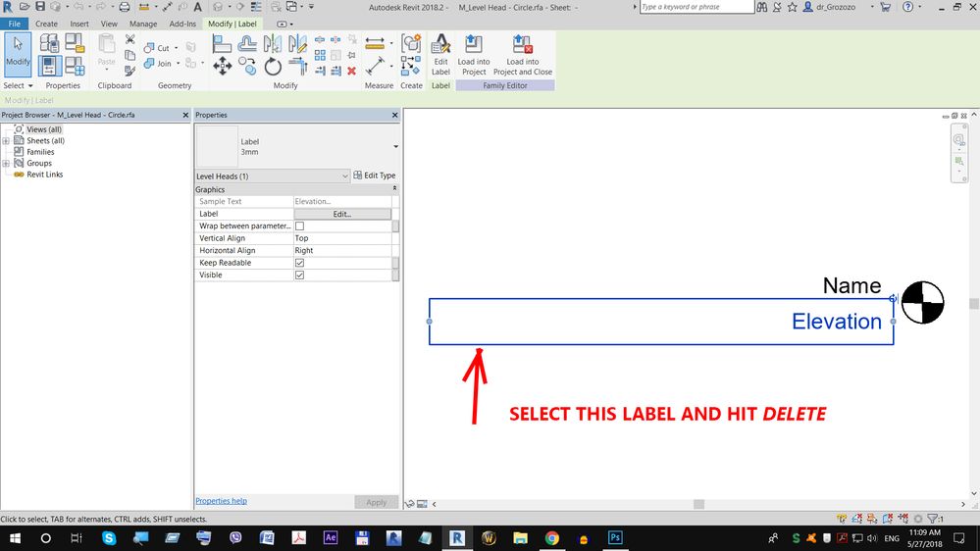Click the Edit... button for Label
Image resolution: width=980 pixels, height=551 pixels.
pos(342,215)
